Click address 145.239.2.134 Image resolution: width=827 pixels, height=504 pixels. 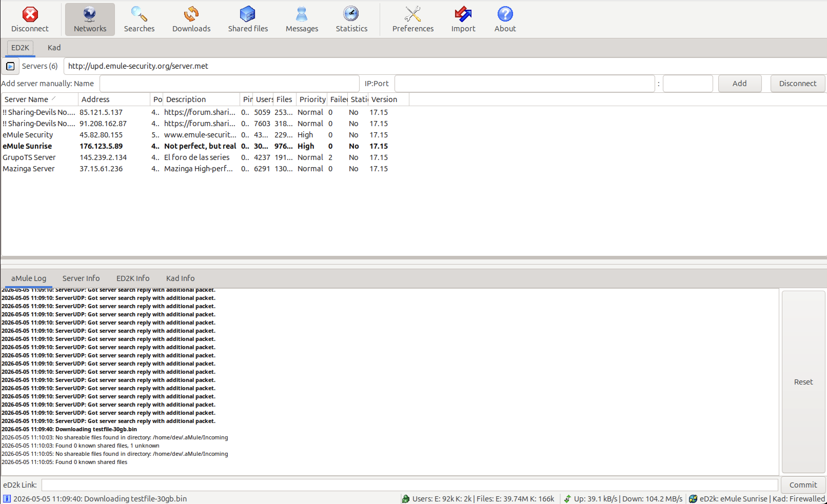tap(103, 157)
